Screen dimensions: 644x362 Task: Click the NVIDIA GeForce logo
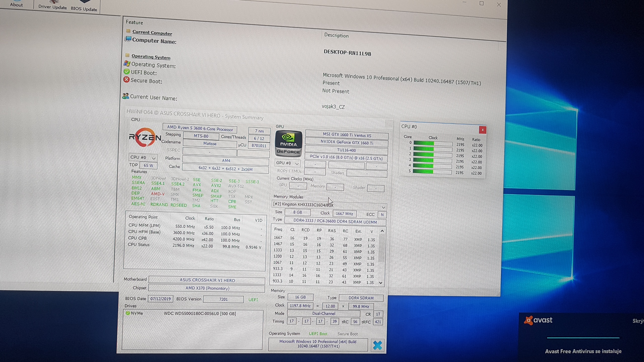(288, 143)
